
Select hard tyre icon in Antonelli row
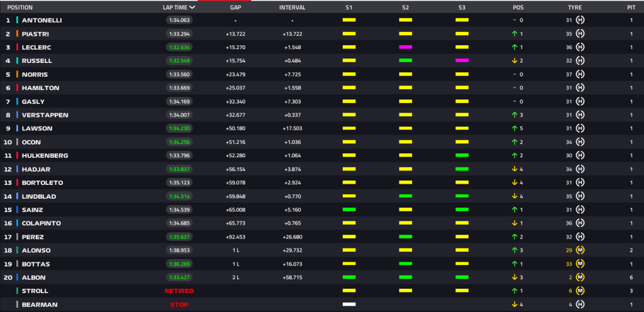580,20
